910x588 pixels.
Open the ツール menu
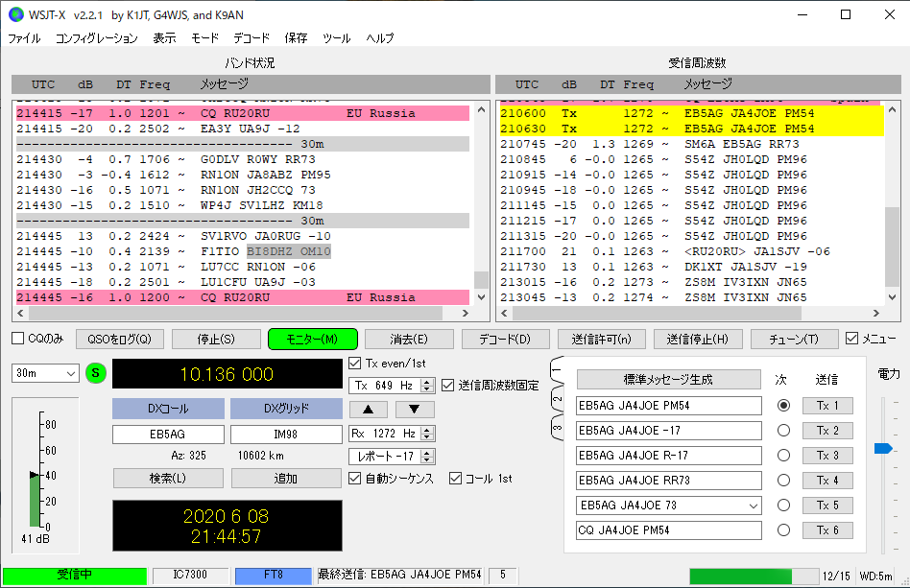(x=337, y=38)
